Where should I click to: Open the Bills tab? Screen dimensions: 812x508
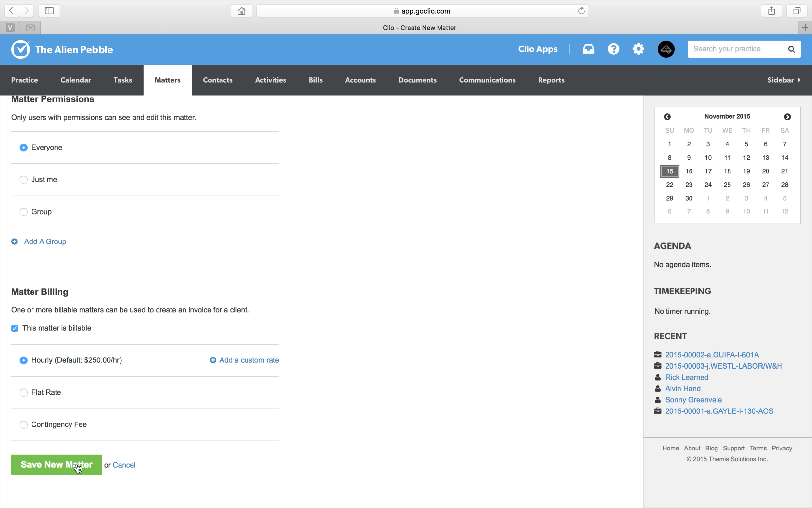pyautogui.click(x=315, y=80)
